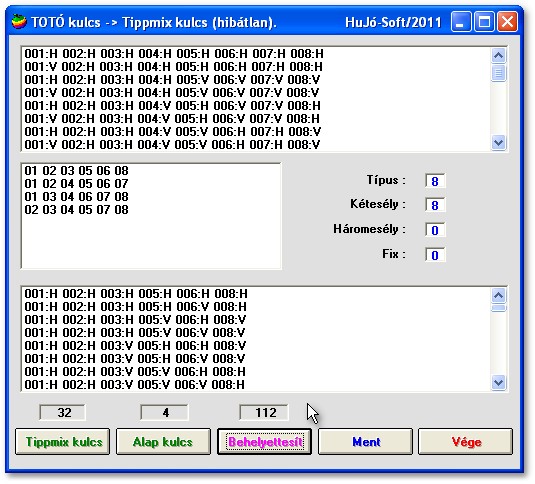The height and width of the screenshot is (484, 535).
Task: Select the Kétesély value field
Action: click(435, 205)
